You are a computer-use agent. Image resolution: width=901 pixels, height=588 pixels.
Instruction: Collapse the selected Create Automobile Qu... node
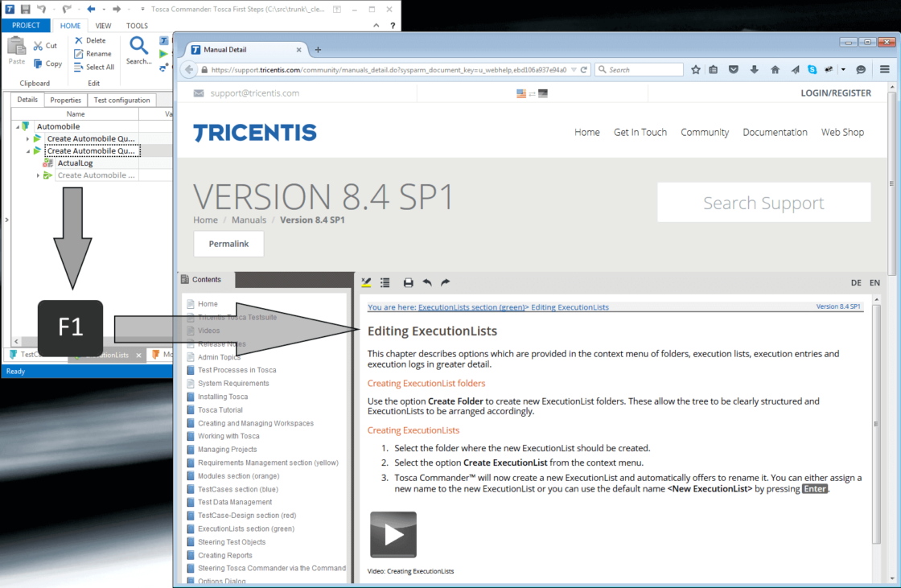(x=27, y=151)
